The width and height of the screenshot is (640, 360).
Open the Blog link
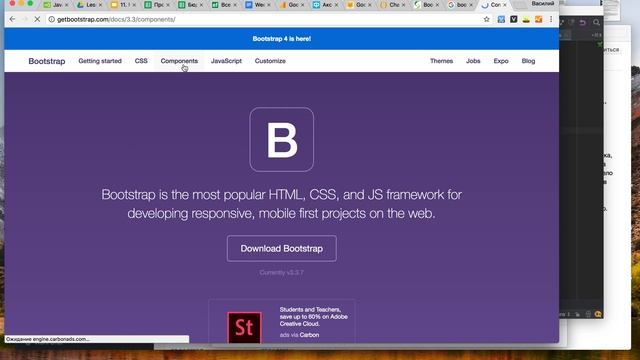(528, 61)
